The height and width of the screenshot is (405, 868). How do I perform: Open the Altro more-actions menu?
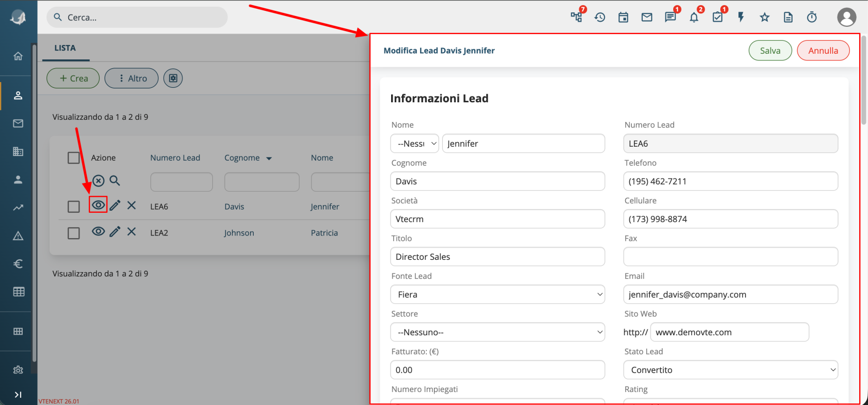coord(131,78)
